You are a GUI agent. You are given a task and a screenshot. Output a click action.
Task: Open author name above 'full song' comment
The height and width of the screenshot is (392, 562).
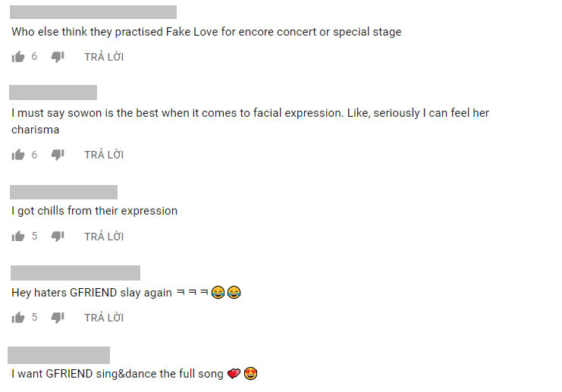pos(59,355)
